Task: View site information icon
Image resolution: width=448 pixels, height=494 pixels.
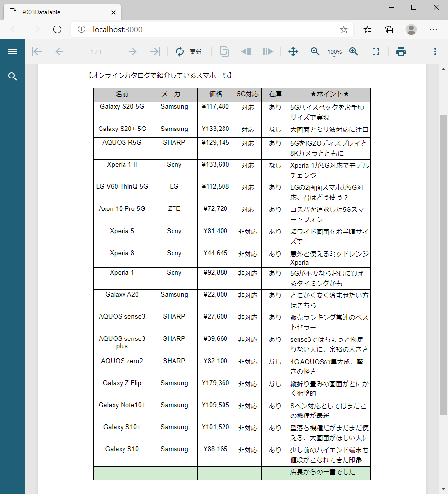Action: coord(81,29)
